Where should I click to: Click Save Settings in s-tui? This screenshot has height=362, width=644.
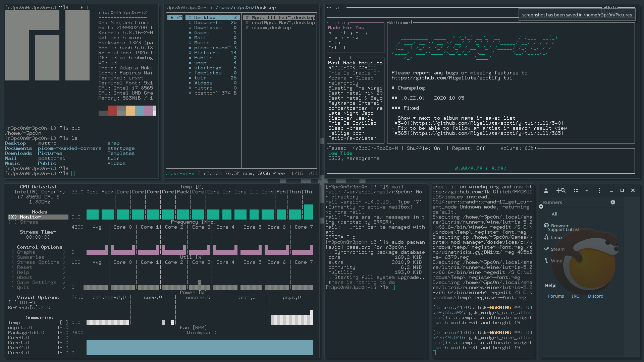click(38, 282)
